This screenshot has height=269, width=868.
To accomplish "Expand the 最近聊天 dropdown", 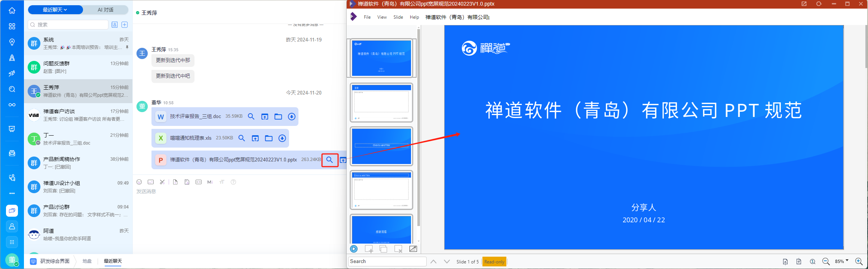I will 55,10.
